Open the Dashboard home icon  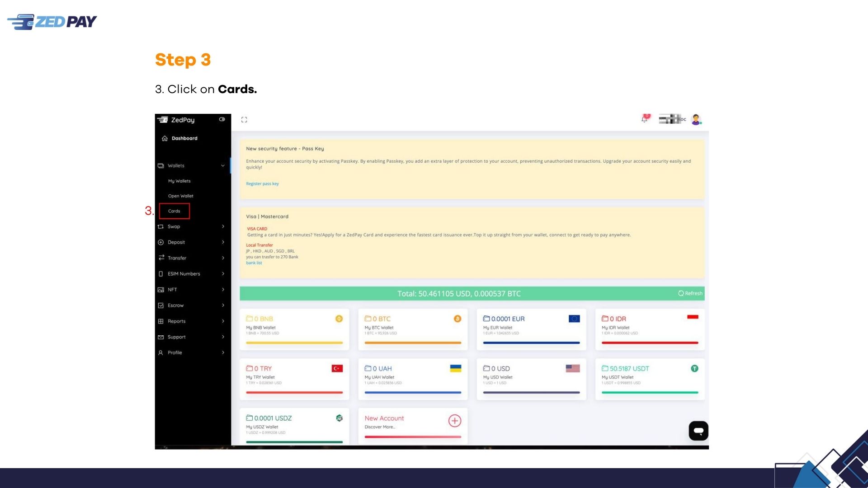point(165,138)
